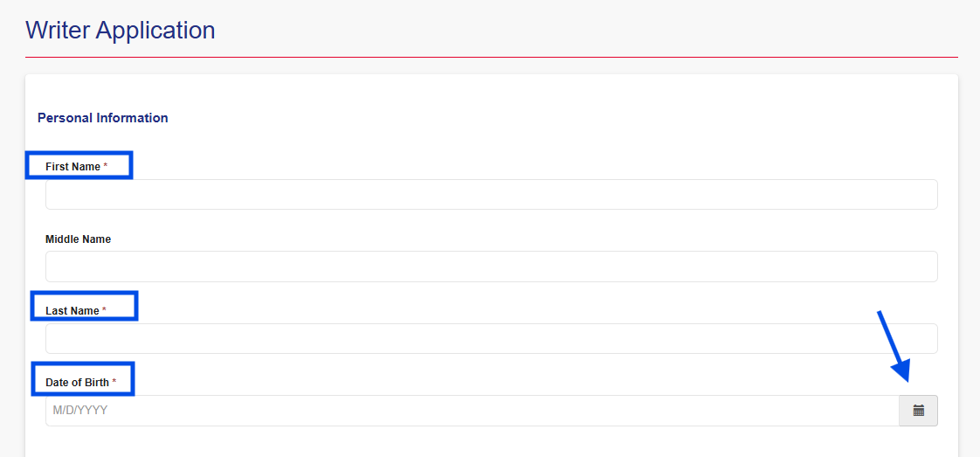The width and height of the screenshot is (980, 457).
Task: Click the First Name label text
Action: pyautogui.click(x=72, y=167)
